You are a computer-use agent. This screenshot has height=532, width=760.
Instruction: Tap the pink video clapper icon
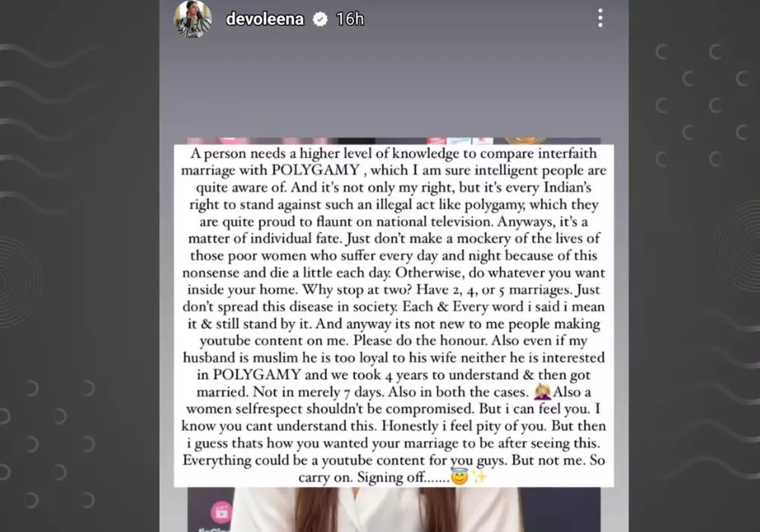[x=221, y=512]
